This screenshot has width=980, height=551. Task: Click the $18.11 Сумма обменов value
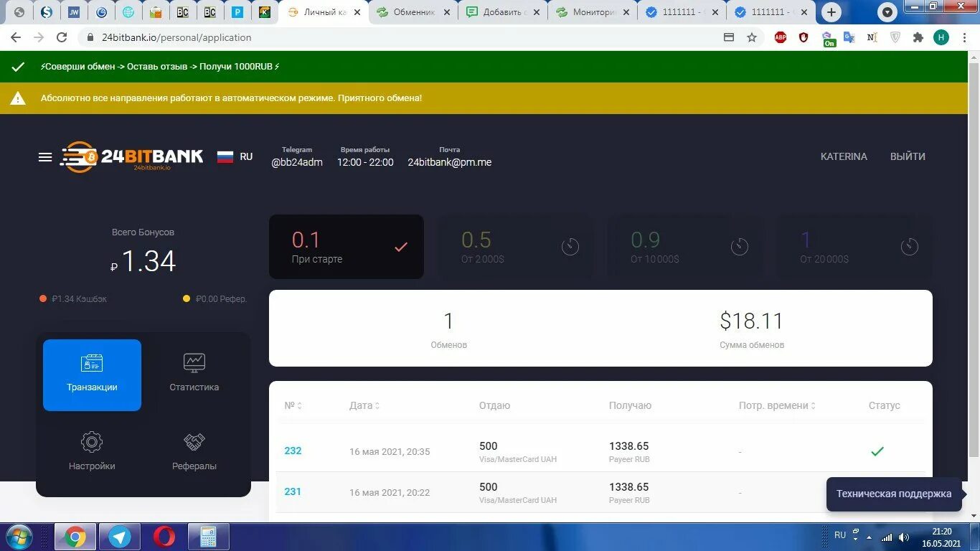point(752,321)
